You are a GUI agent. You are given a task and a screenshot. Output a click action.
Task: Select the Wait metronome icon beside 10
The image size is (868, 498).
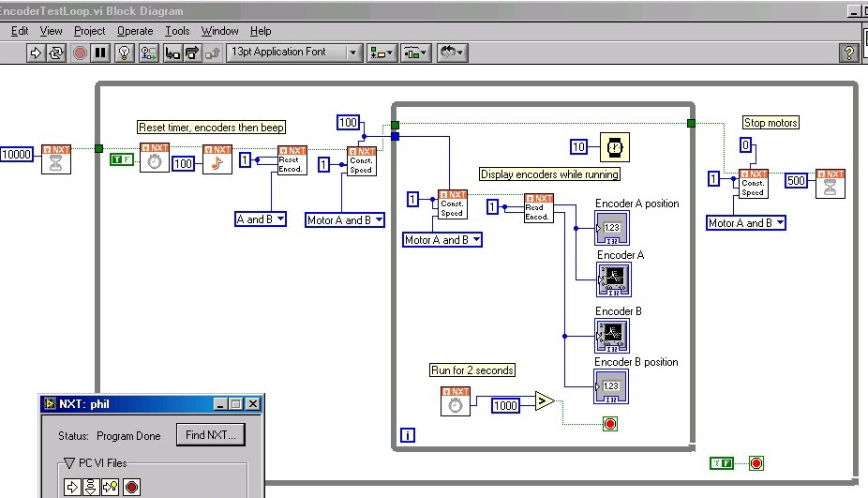click(615, 147)
